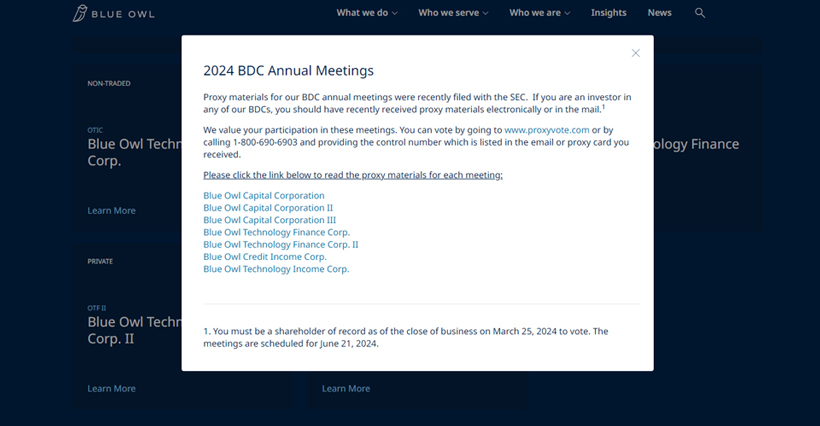Open Blue Owl Capital Corporation II link
Image resolution: width=820 pixels, height=426 pixels.
coord(267,208)
